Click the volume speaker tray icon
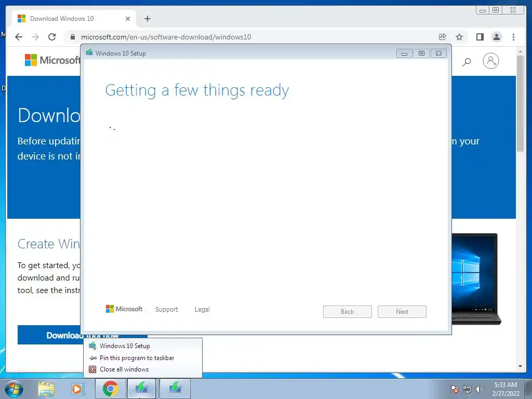532x399 pixels. [480, 389]
